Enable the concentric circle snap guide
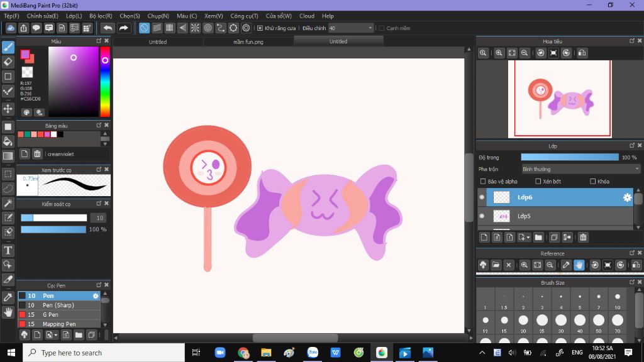The image size is (644, 362). coord(208,28)
